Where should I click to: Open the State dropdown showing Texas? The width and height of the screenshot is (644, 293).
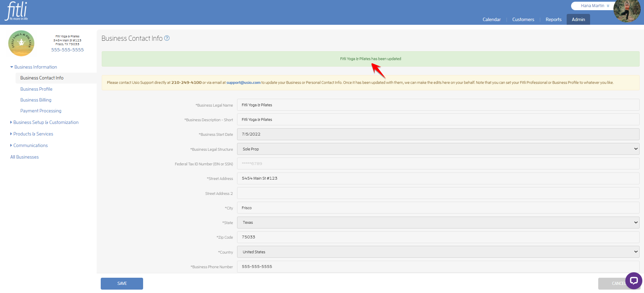[x=438, y=222]
